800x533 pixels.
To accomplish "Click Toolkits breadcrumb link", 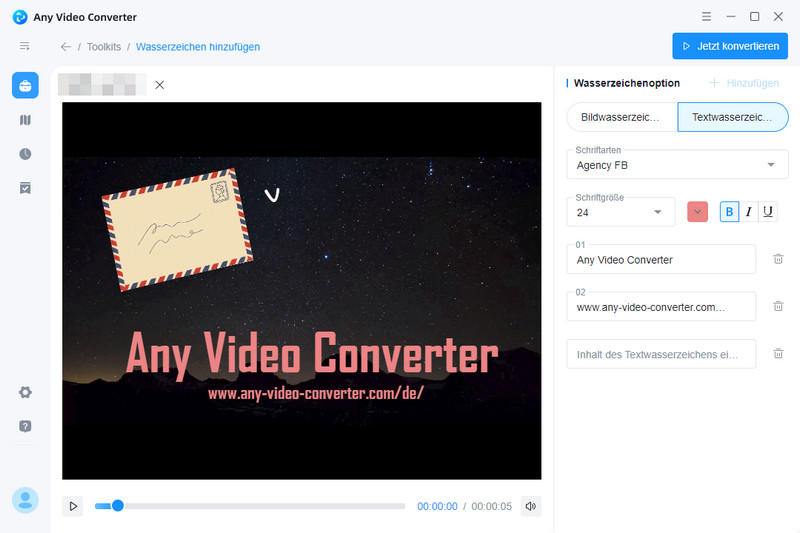I will [104, 47].
